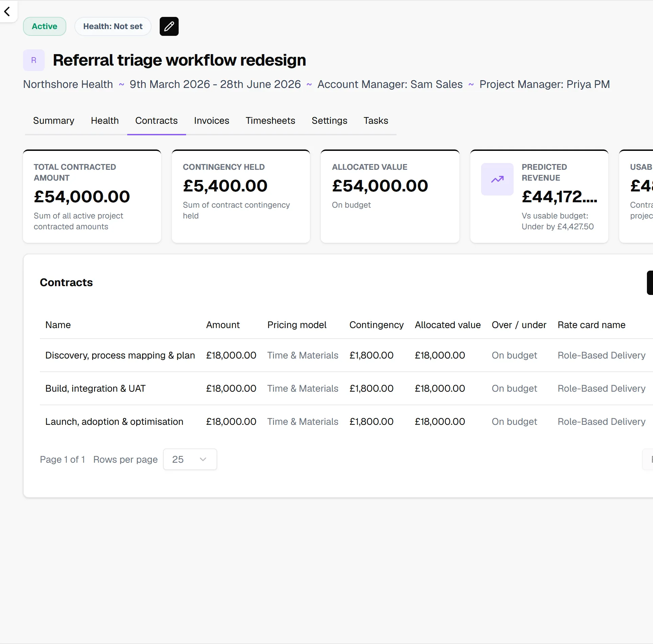Open the Build, integration & UAT contract

pos(95,389)
